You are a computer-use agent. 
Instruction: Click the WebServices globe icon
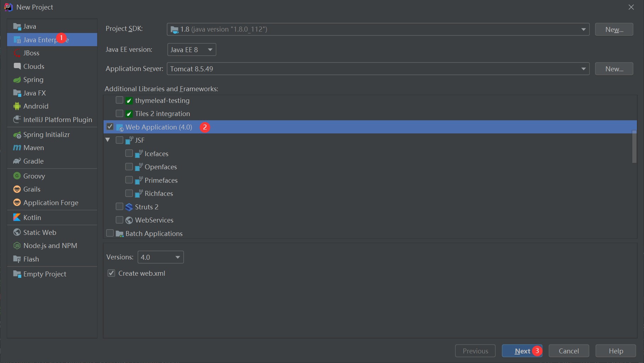pyautogui.click(x=129, y=220)
